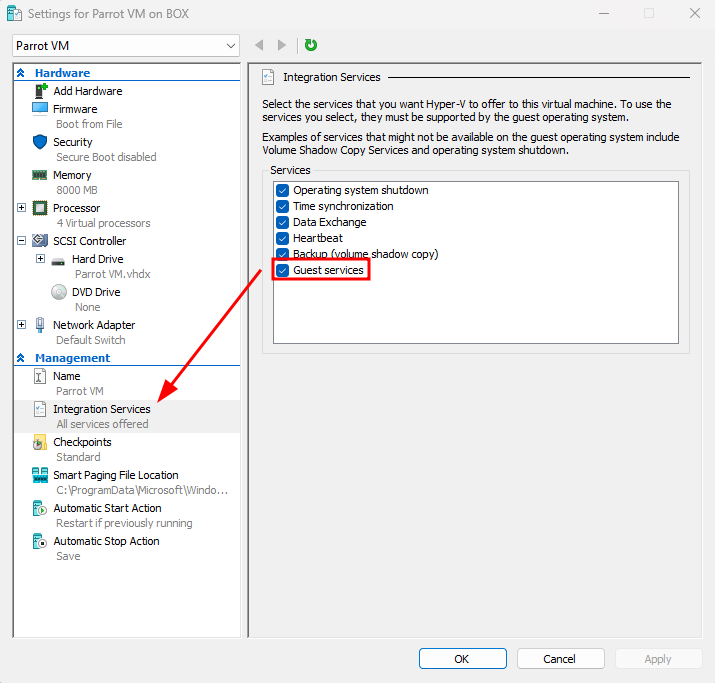Open Automatic Start Action settings
The width and height of the screenshot is (715, 683).
[x=107, y=508]
